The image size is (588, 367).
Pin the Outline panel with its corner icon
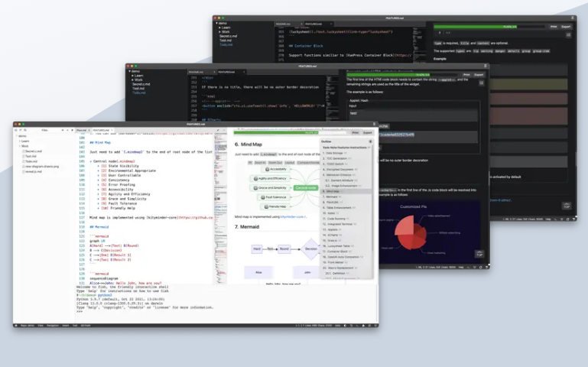tap(370, 141)
